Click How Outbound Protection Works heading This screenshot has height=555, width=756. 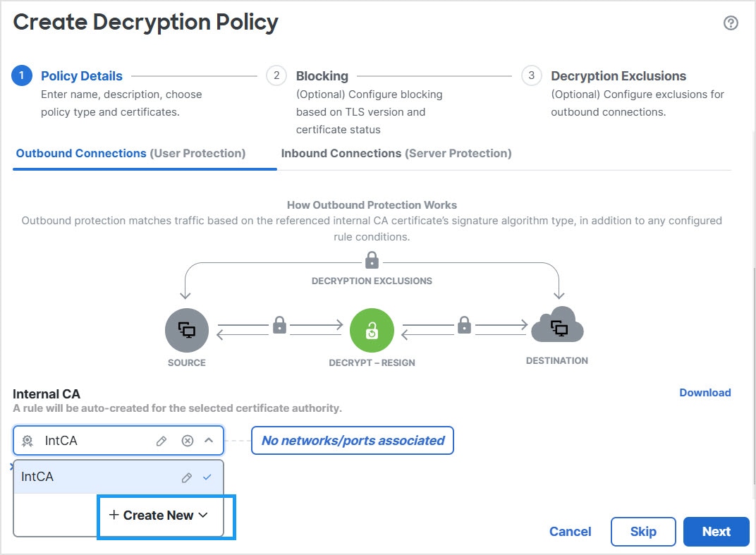coord(372,205)
